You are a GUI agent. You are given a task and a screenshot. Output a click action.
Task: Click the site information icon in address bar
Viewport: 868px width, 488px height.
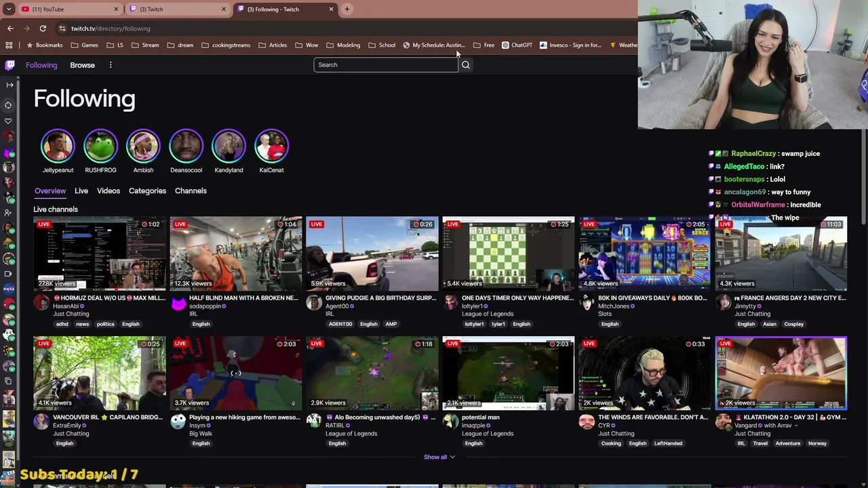(x=62, y=28)
